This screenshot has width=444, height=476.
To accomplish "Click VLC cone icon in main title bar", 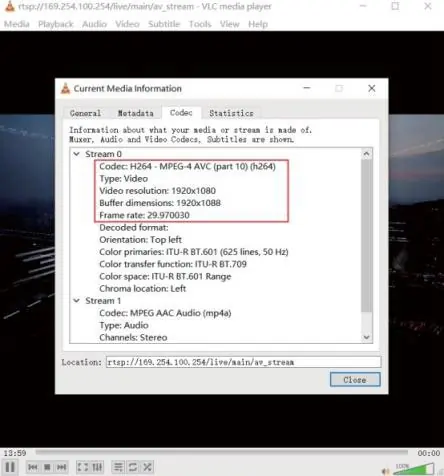I will [10, 6].
